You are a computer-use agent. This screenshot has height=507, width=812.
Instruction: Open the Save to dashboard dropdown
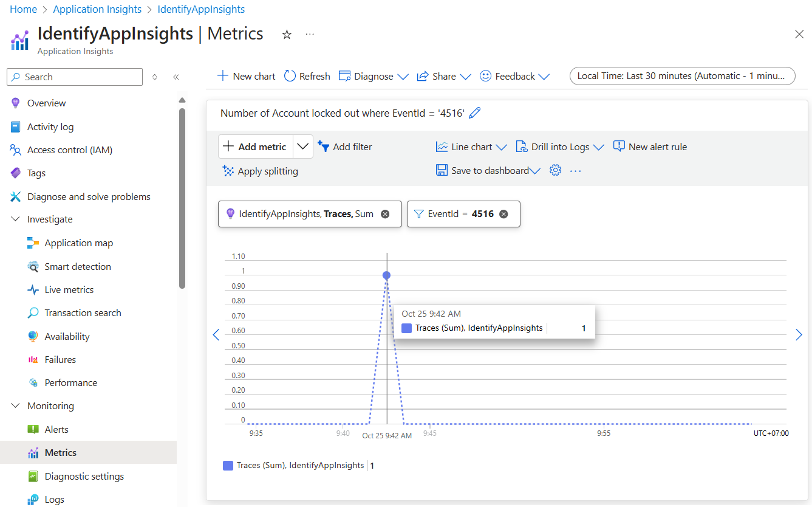488,171
